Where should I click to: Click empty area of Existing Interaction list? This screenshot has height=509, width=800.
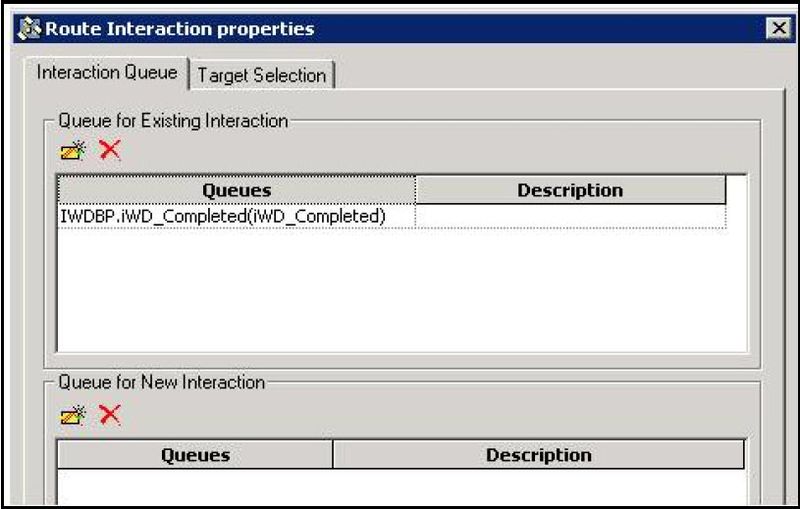pos(402,290)
